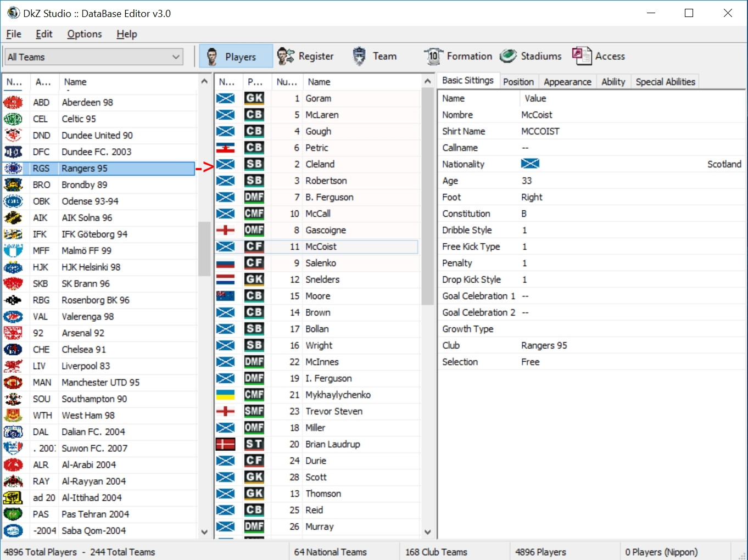Screen dimensions: 748x560
Task: Click the teams list scroll down arrow
Action: pos(204,532)
